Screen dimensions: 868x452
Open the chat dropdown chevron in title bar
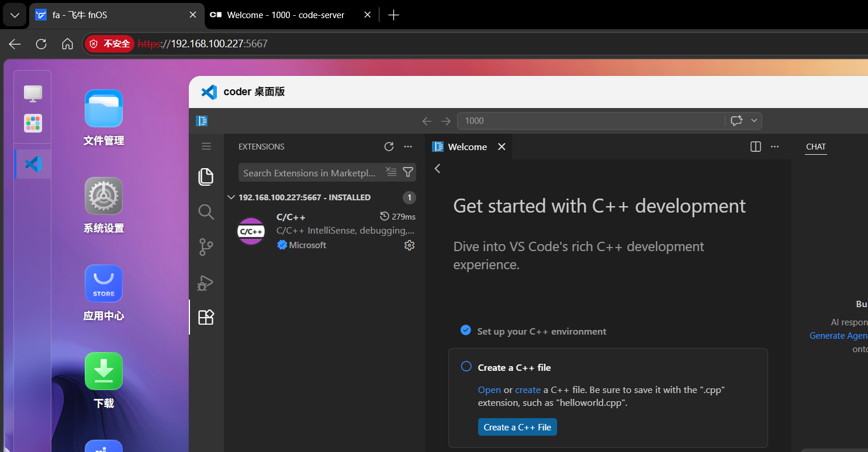[x=754, y=121]
